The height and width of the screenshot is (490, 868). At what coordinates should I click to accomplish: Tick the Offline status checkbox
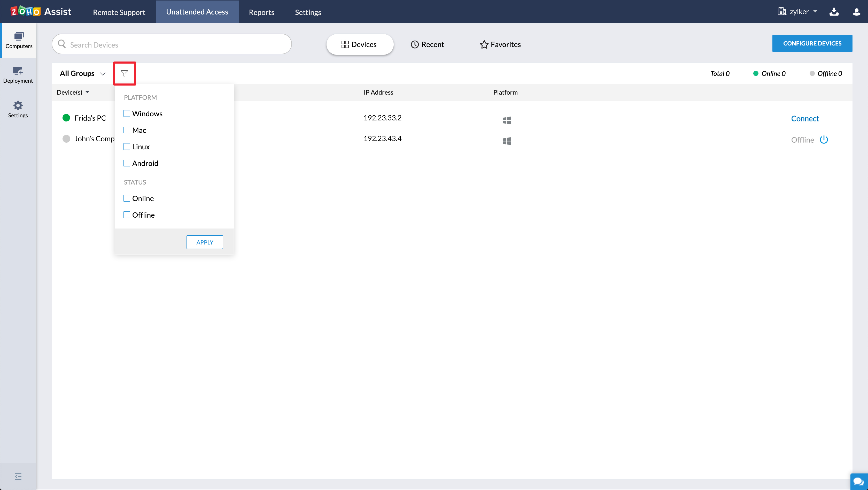127,215
